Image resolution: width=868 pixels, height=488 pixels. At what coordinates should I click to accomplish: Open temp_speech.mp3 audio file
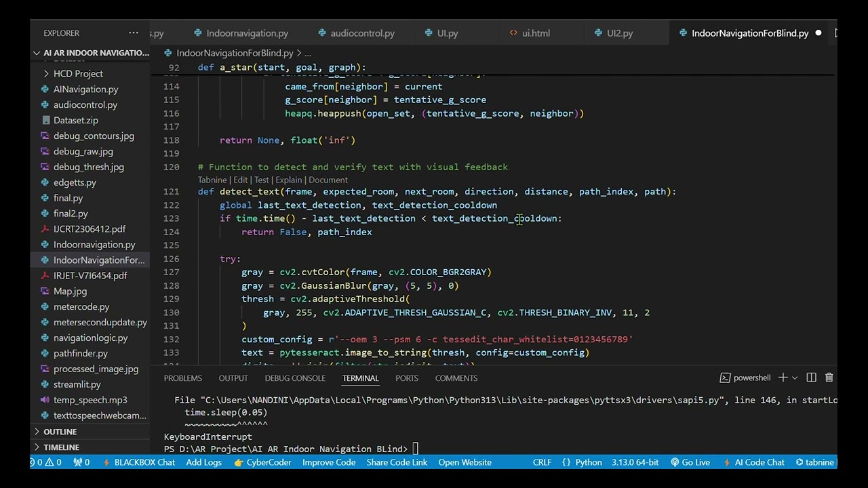(x=90, y=401)
